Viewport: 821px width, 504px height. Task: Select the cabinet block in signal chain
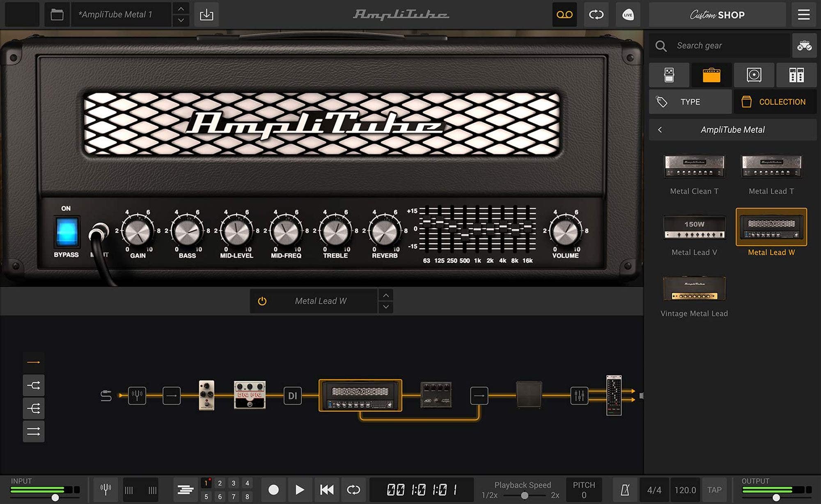(x=529, y=394)
